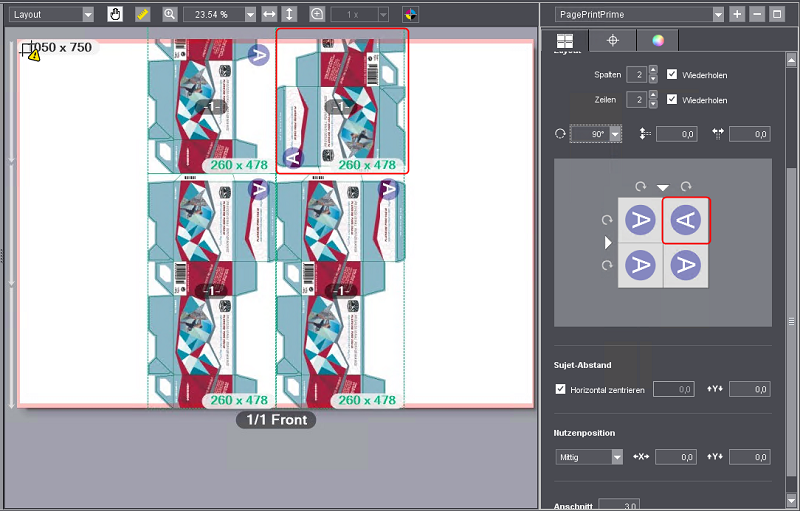Decrease the Spalten count
Viewport: 800px width, 511px height.
coord(653,79)
